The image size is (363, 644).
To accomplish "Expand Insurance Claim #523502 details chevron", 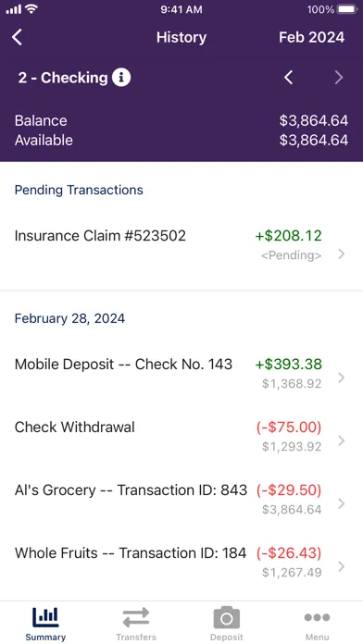I will point(341,254).
